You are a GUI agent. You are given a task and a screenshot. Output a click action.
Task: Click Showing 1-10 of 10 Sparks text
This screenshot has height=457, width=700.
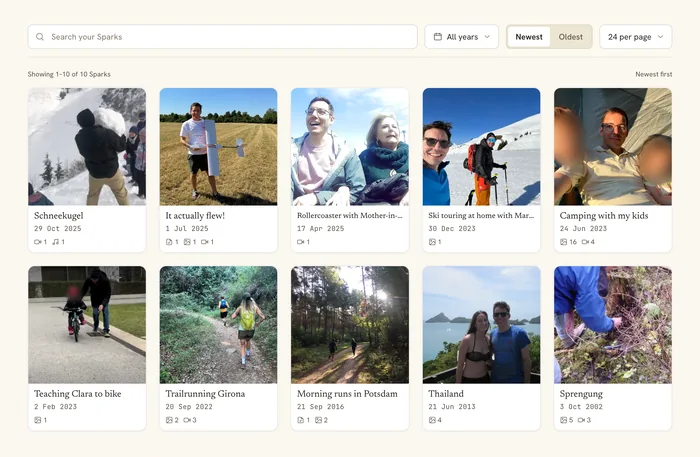(69, 74)
